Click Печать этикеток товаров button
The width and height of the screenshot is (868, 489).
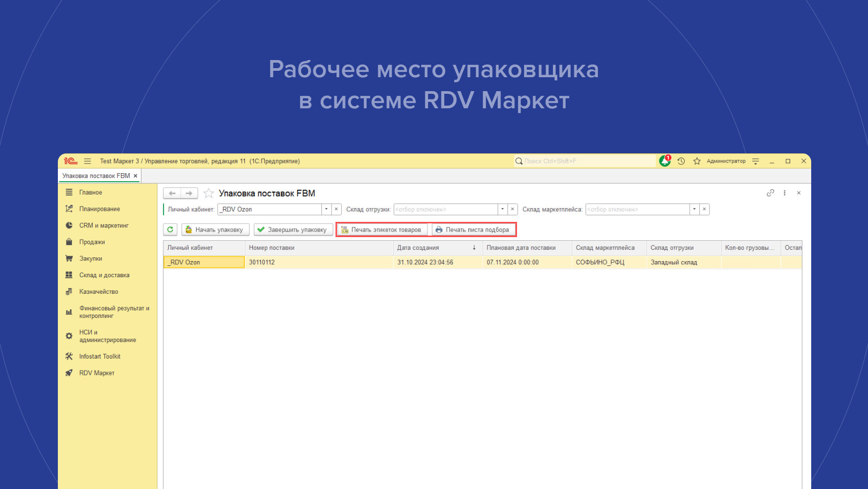point(382,229)
